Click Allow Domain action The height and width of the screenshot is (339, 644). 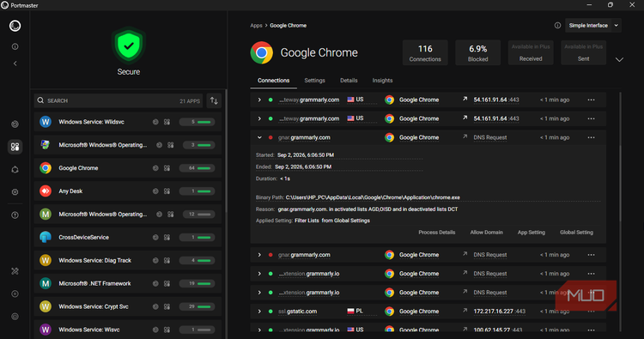[x=486, y=233]
